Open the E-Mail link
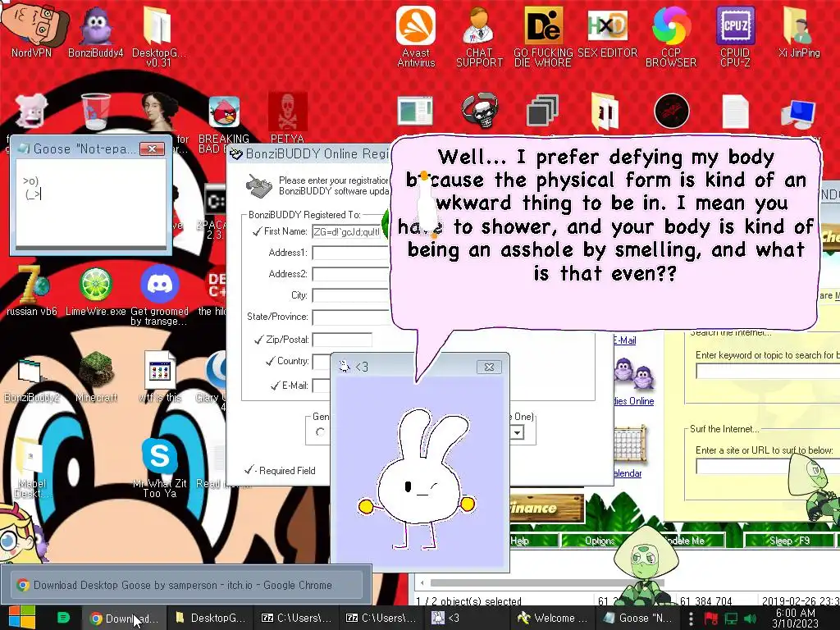 point(624,340)
